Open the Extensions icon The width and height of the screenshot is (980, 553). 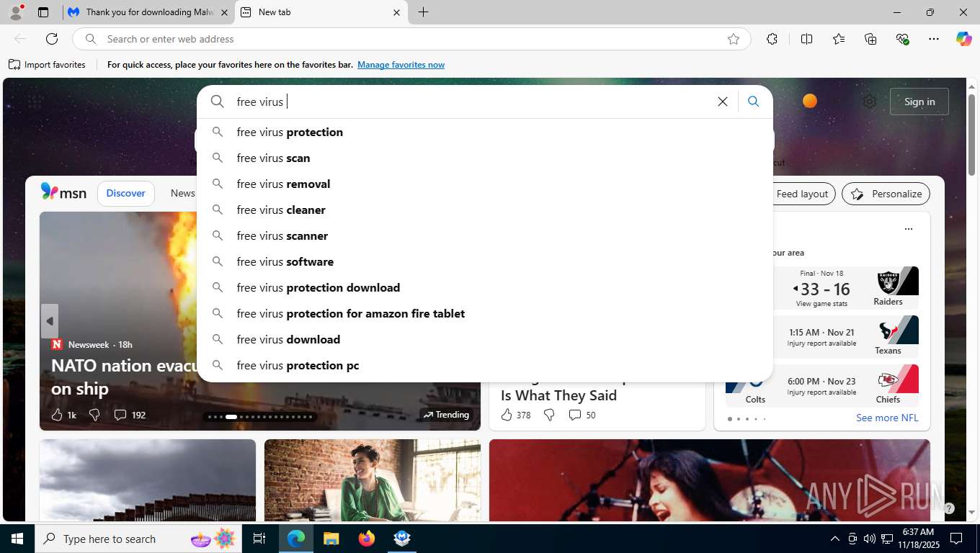tap(772, 39)
